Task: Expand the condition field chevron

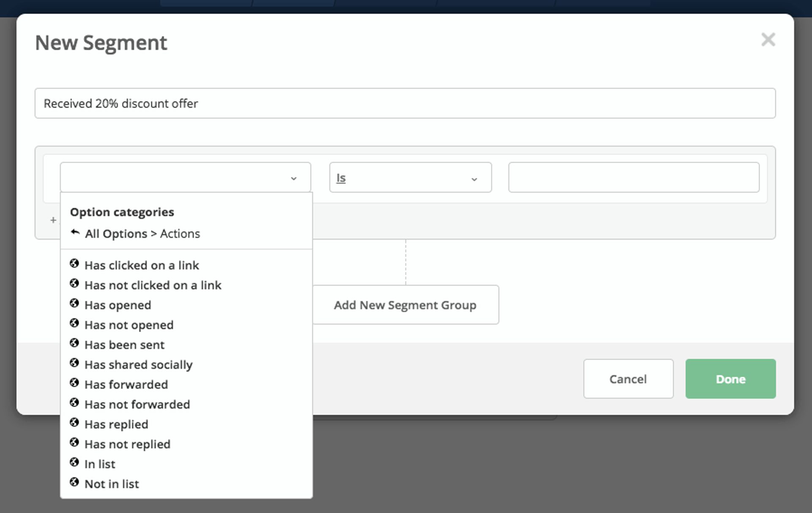Action: point(294,178)
